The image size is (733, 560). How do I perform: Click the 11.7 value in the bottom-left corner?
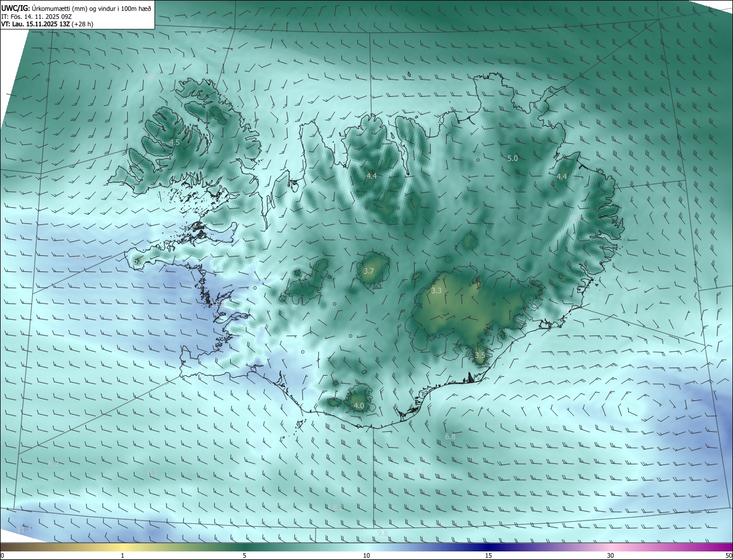click(24, 531)
